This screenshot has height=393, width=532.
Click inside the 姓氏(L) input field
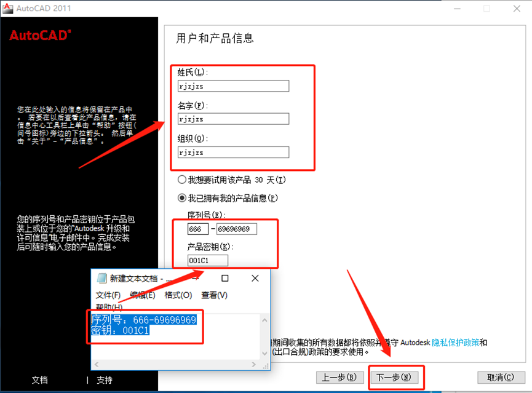[232, 85]
